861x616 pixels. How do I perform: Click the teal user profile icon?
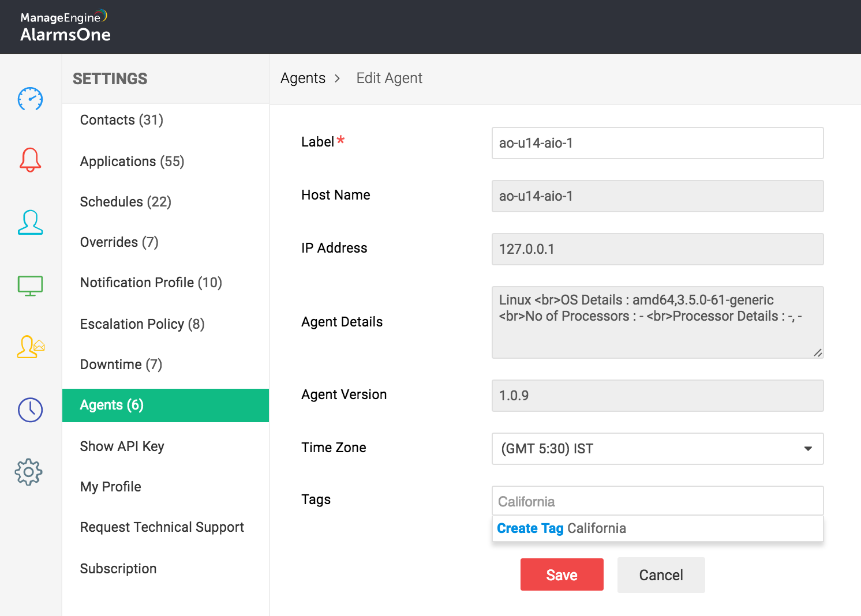30,223
